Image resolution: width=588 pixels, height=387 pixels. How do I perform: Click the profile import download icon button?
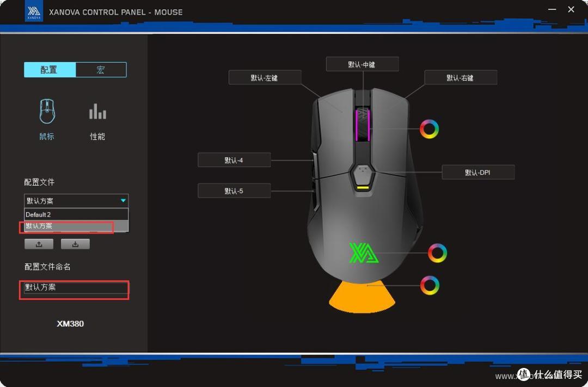click(75, 244)
